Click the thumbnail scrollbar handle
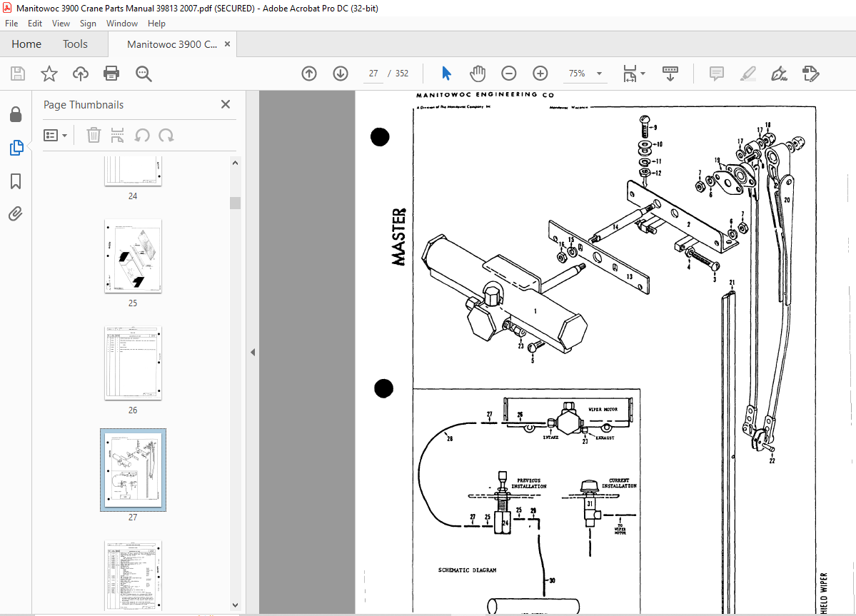856x616 pixels. click(236, 203)
